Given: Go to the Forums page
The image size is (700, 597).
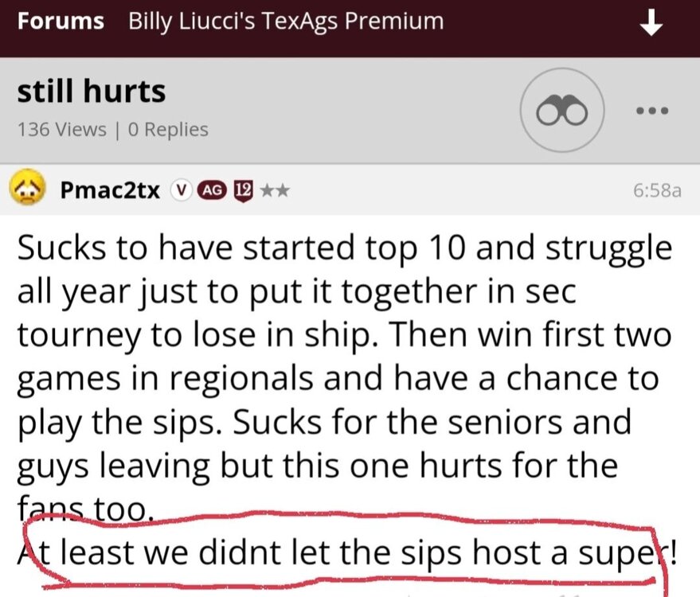Looking at the screenshot, I should click(61, 21).
